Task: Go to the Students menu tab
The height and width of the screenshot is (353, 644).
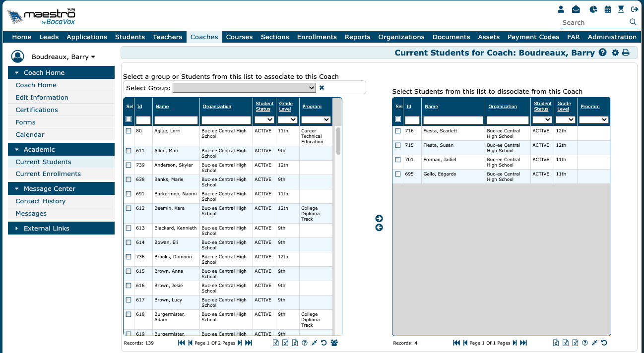Action: pyautogui.click(x=130, y=37)
